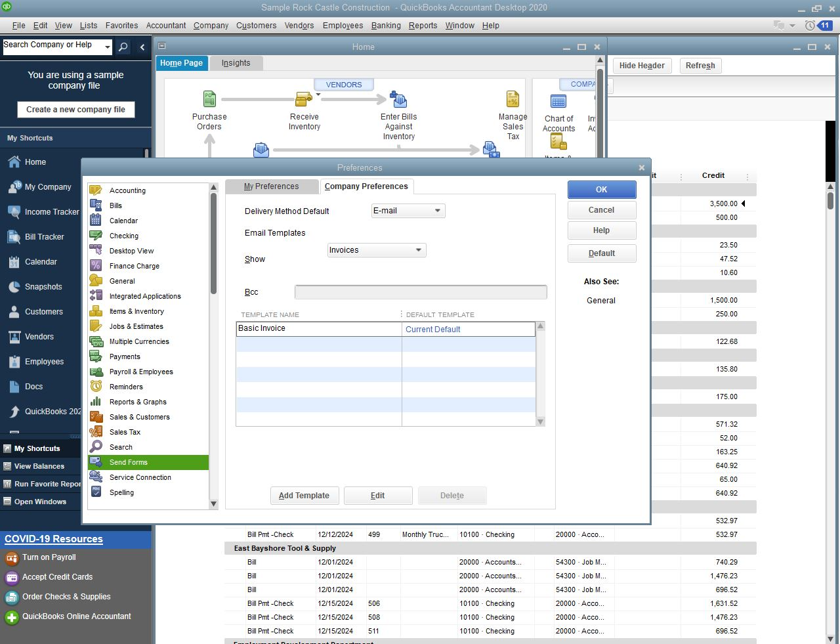840x644 pixels.
Task: Select the Finance Charge preferences icon
Action: (x=96, y=266)
